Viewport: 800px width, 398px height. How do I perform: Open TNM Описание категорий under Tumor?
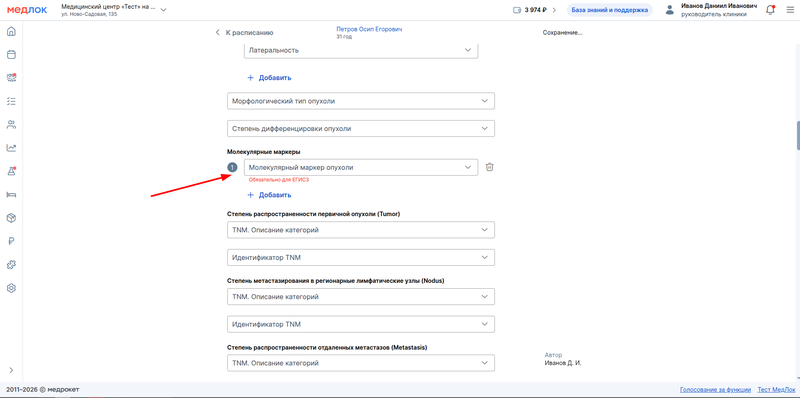pos(361,230)
